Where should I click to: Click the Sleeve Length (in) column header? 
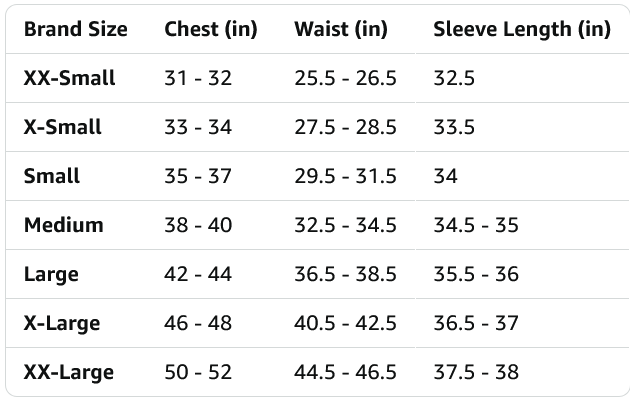pyautogui.click(x=521, y=29)
